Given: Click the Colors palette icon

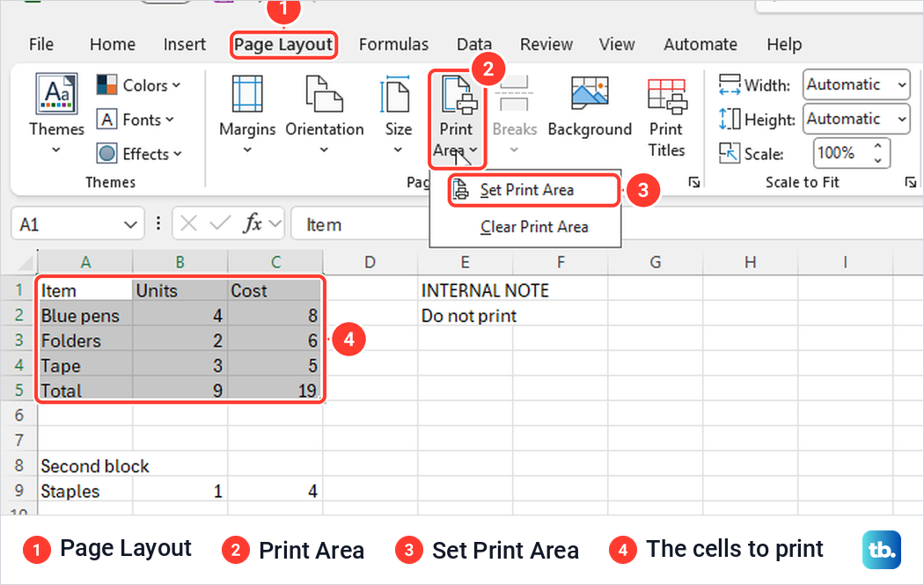Looking at the screenshot, I should (106, 84).
